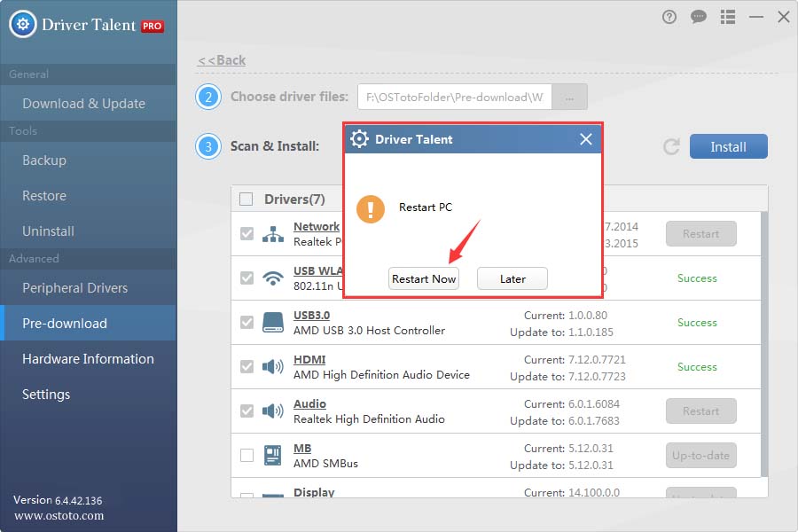Open the USB3.0 driver link
The width and height of the screenshot is (798, 532).
click(x=311, y=315)
